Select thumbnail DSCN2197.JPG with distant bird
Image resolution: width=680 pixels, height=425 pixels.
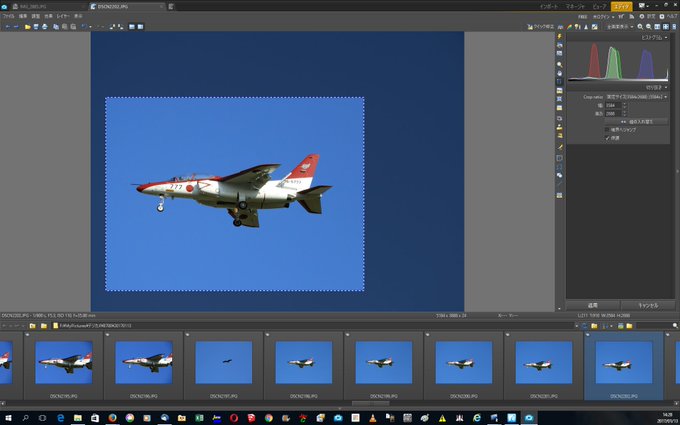point(223,366)
